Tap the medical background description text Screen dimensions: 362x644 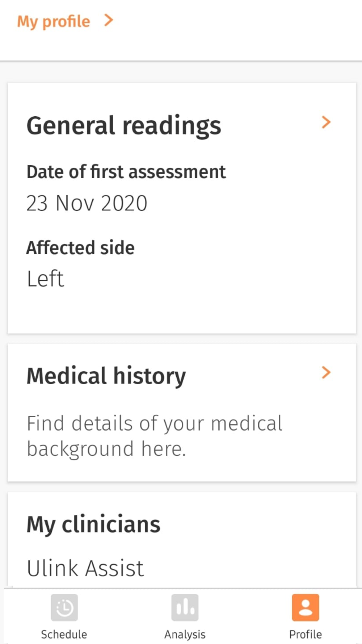click(155, 436)
